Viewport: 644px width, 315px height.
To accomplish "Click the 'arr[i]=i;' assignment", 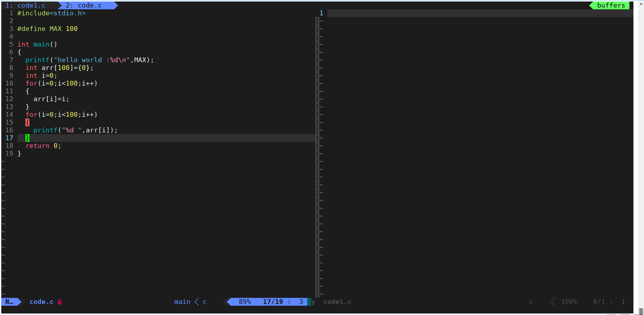I will coord(51,99).
